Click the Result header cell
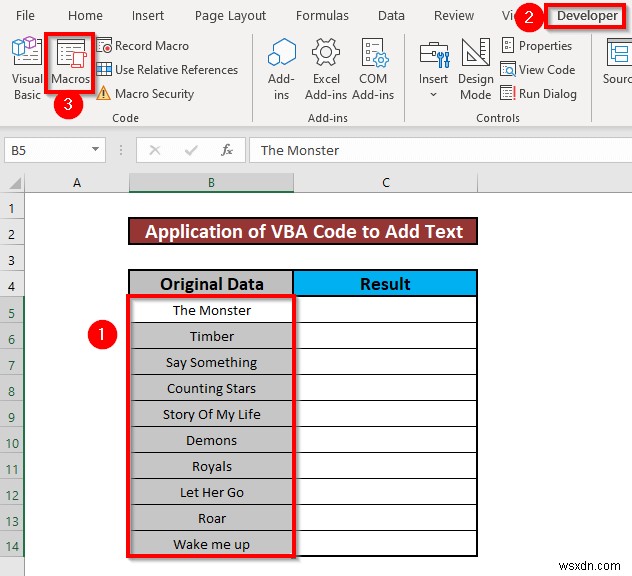The height and width of the screenshot is (576, 632). [x=385, y=284]
